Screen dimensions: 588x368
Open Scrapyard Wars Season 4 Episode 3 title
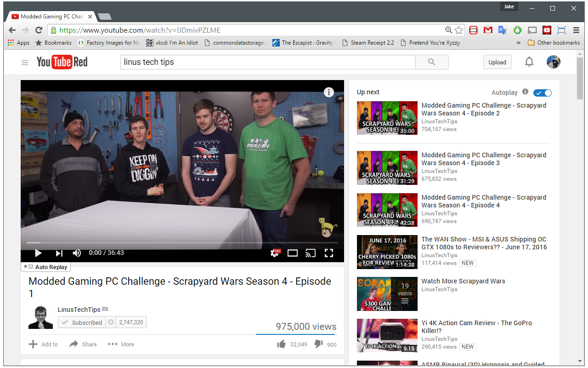coord(484,159)
